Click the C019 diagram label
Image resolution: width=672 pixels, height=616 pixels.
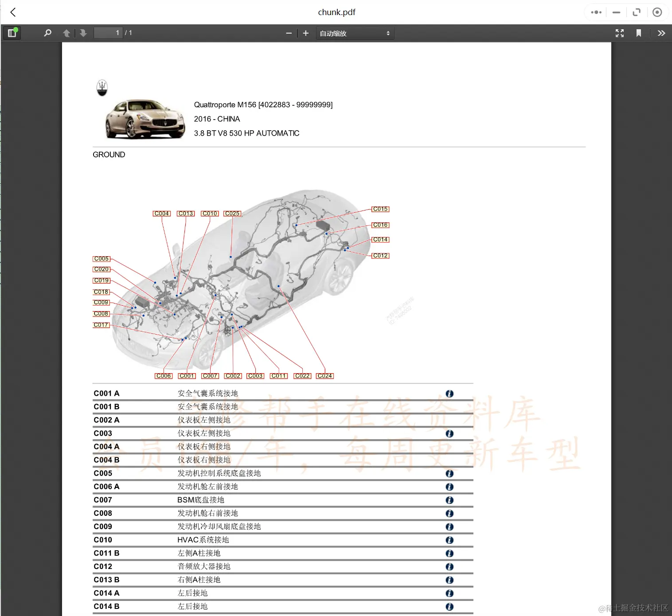coord(101,281)
